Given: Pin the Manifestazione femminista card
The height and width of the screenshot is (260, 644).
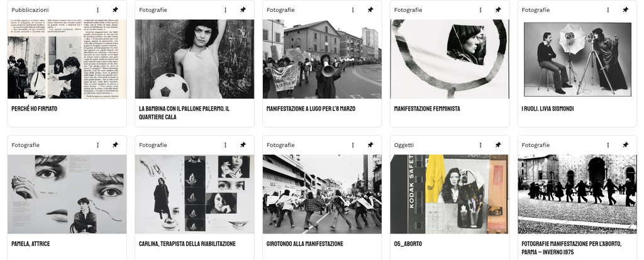Looking at the screenshot, I should (x=498, y=10).
